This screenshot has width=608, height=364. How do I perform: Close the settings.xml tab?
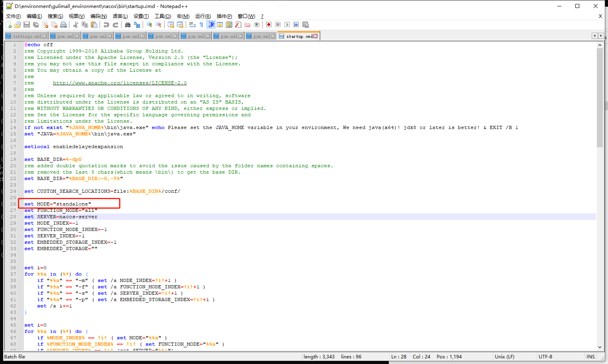point(45,36)
